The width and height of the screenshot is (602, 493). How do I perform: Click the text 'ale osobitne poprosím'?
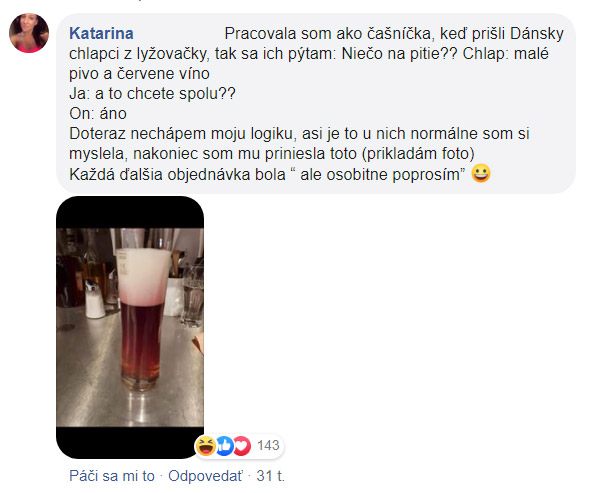(380, 175)
